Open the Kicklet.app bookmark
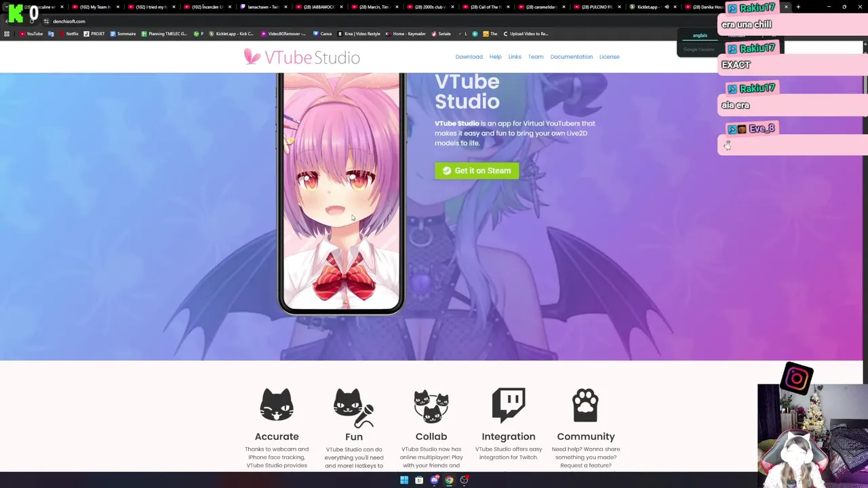 [x=231, y=34]
